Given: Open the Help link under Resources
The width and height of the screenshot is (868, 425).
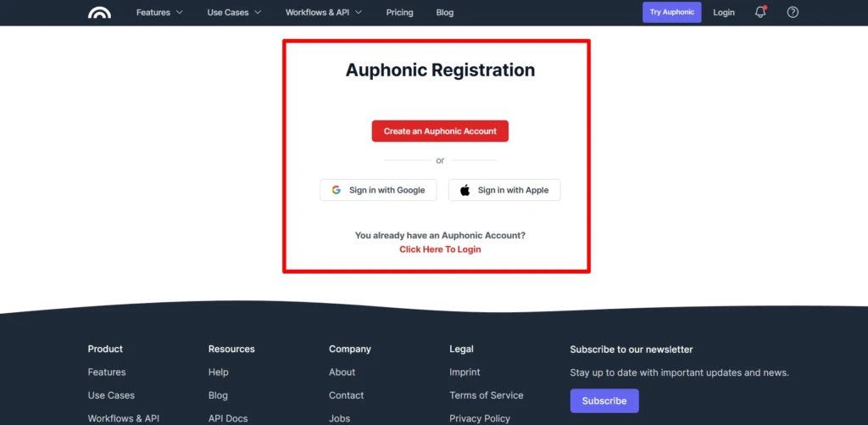Looking at the screenshot, I should point(218,372).
